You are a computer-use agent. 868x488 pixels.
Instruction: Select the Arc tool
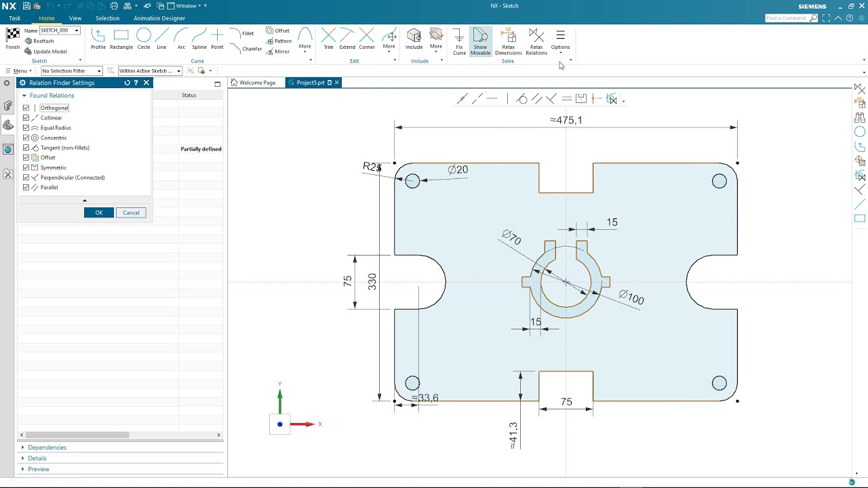(x=181, y=39)
